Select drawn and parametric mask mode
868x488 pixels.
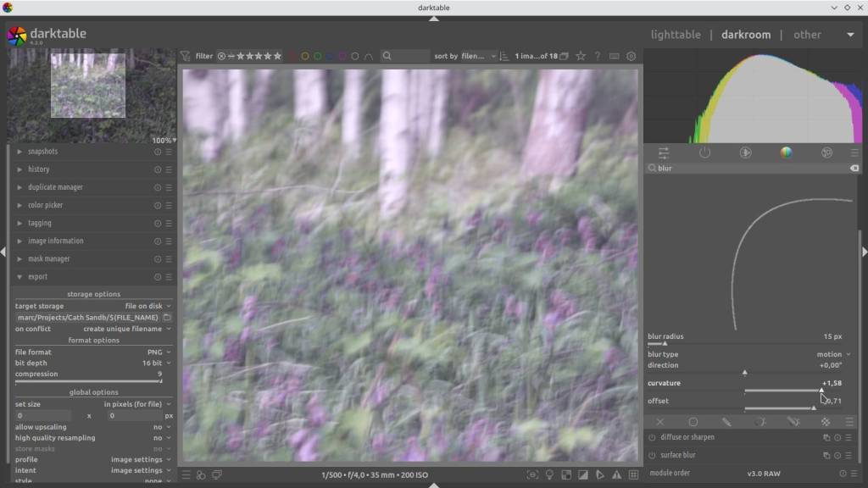click(793, 422)
